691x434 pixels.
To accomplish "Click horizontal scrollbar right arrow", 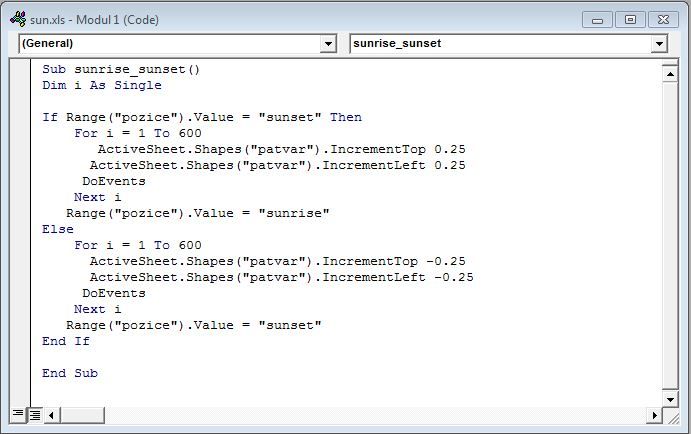I will (x=654, y=415).
